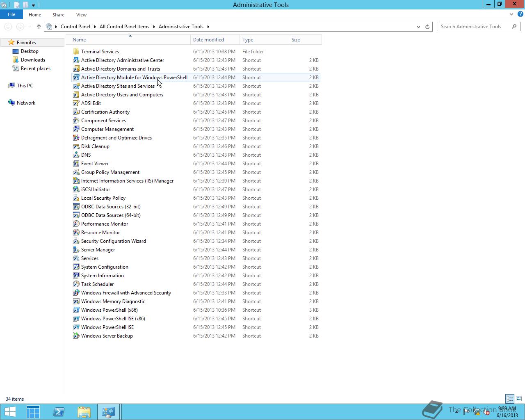
Task: Switch to large icons view in status bar
Action: [x=519, y=399]
